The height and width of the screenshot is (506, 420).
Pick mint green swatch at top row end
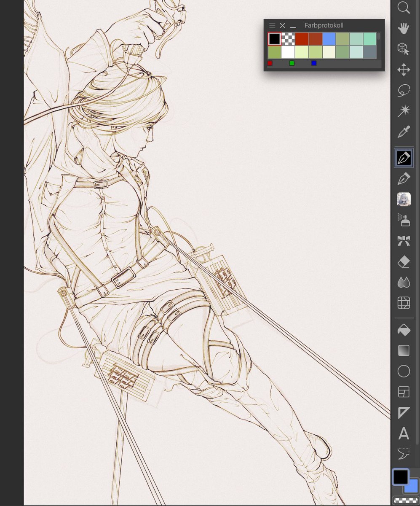click(369, 39)
